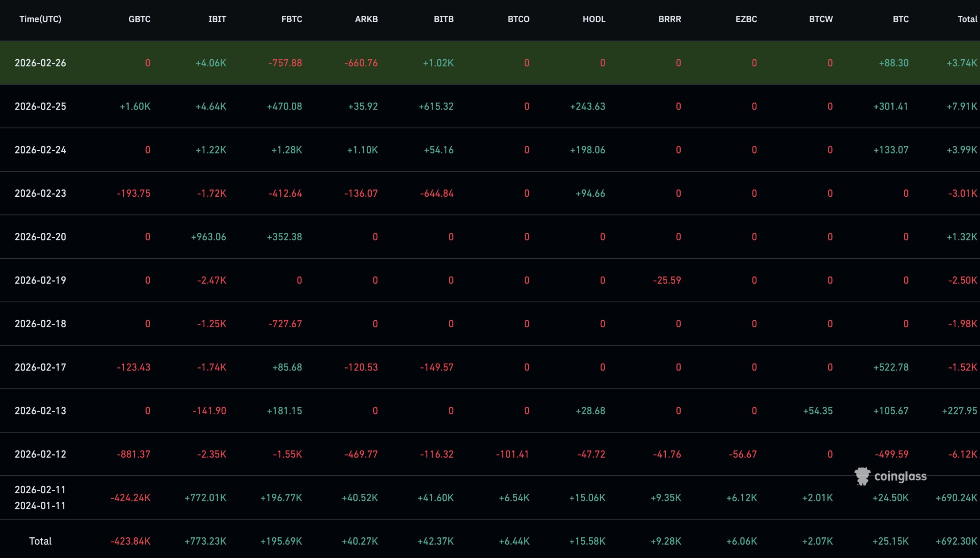Click the 2026-02-25 date cell
This screenshot has height=558, width=980.
pyautogui.click(x=40, y=106)
